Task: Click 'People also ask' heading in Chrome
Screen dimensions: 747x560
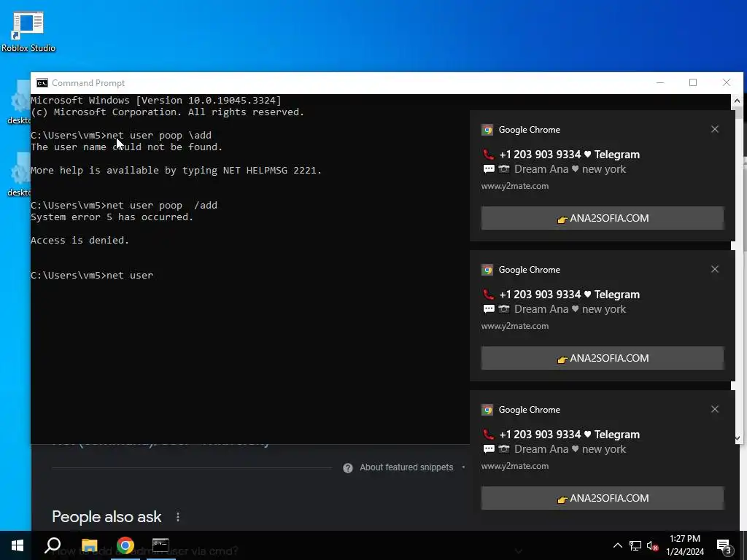Action: [107, 517]
